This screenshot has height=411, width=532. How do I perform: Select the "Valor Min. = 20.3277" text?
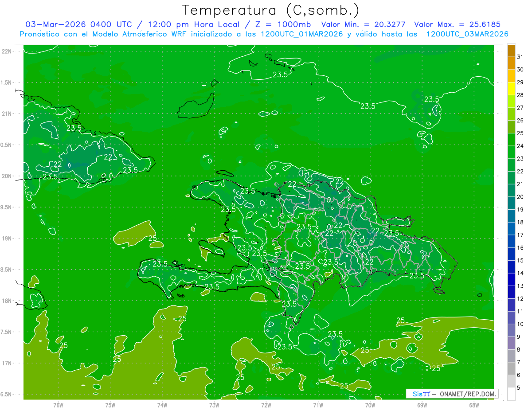pyautogui.click(x=364, y=24)
